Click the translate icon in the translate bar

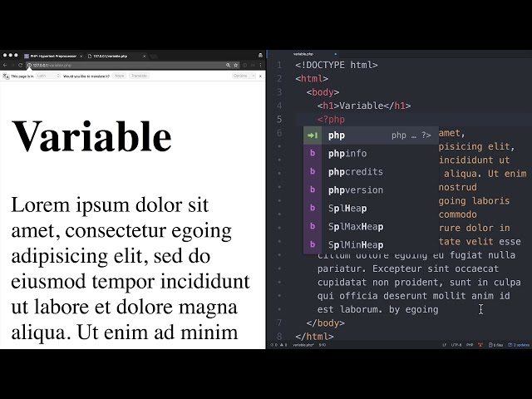click(x=6, y=76)
